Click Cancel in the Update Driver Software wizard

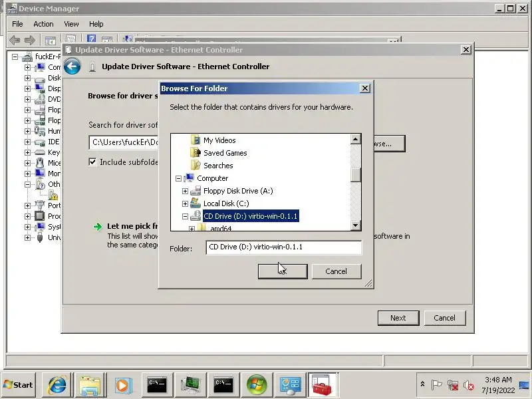444,318
